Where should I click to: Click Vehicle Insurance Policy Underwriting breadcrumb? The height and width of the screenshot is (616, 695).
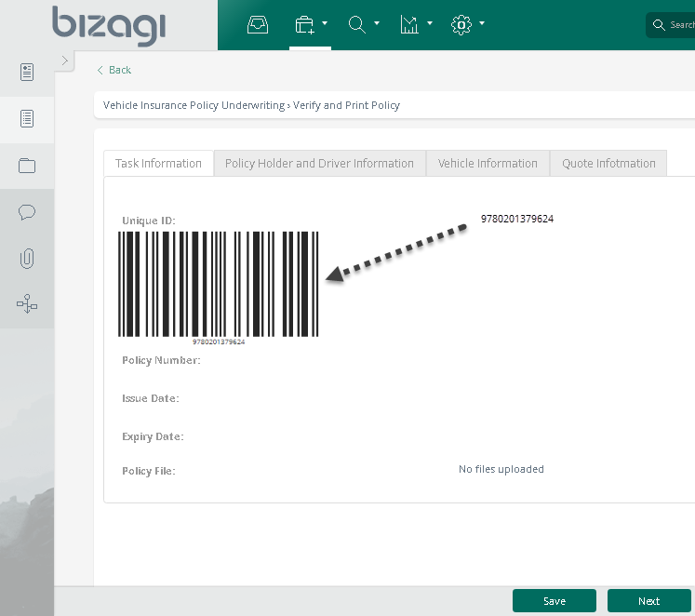(194, 105)
